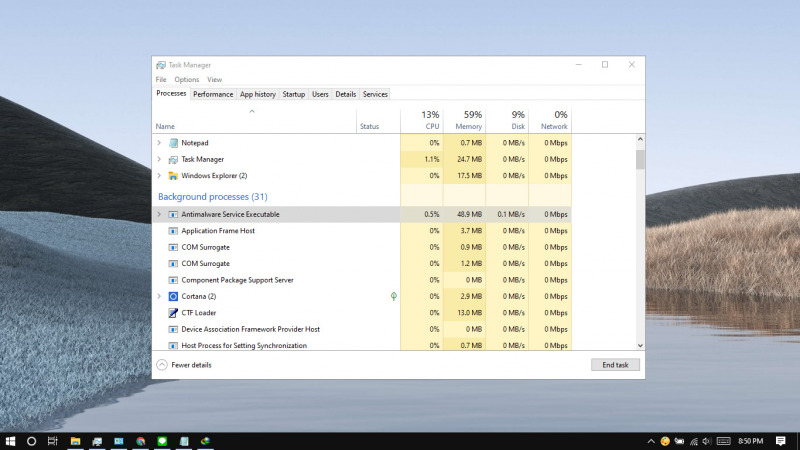Show hidden tray icons chevron
Image resolution: width=800 pixels, height=450 pixels.
pos(651,441)
